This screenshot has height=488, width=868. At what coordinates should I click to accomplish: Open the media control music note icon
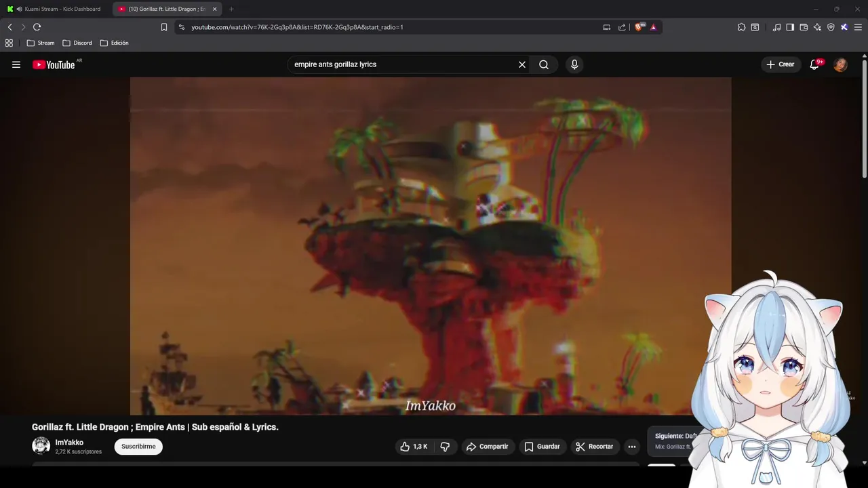(x=776, y=27)
